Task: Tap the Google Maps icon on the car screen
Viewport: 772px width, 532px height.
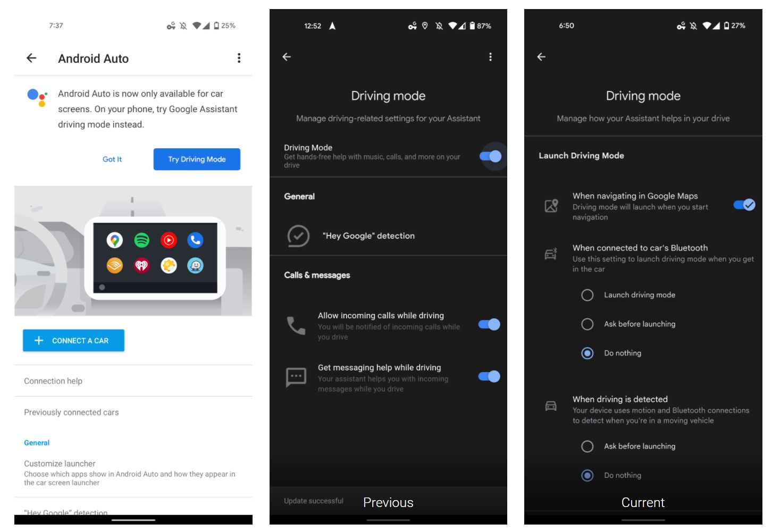Action: coord(115,240)
